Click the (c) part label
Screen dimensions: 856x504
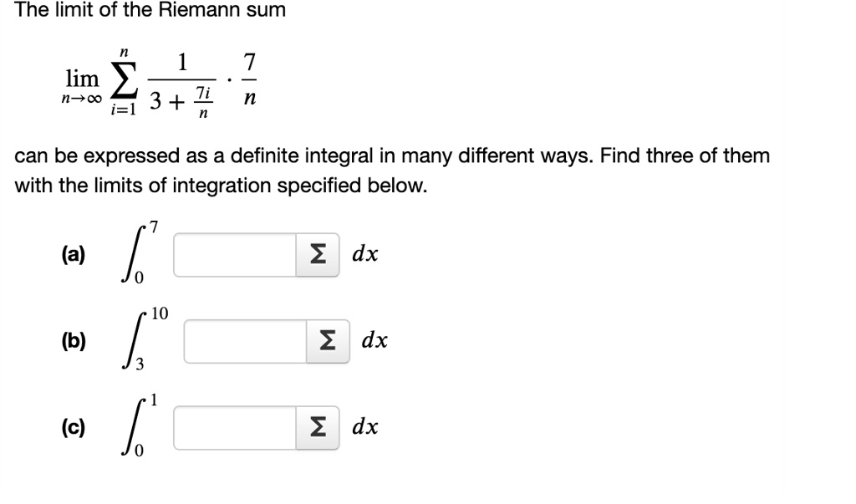pos(74,428)
